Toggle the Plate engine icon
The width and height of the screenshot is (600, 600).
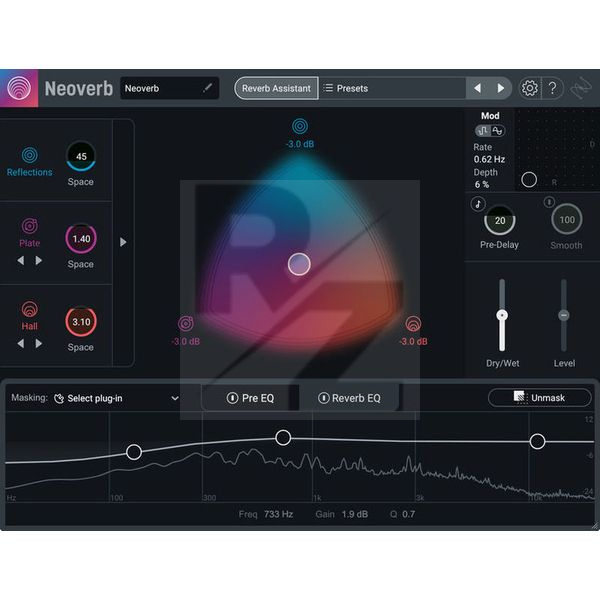(x=29, y=226)
